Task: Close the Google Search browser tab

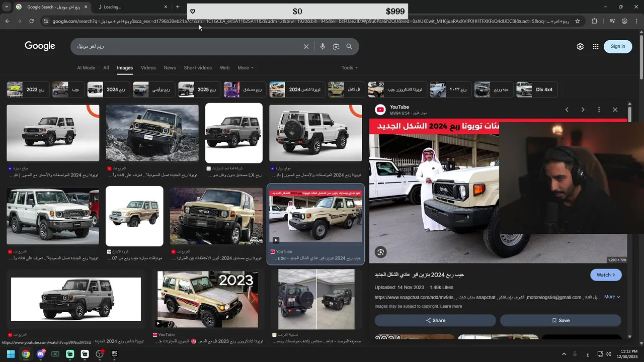Action: tap(86, 7)
